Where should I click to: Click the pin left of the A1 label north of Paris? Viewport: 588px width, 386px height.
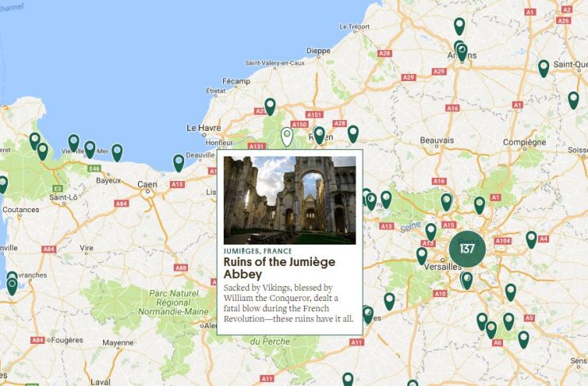479,206
